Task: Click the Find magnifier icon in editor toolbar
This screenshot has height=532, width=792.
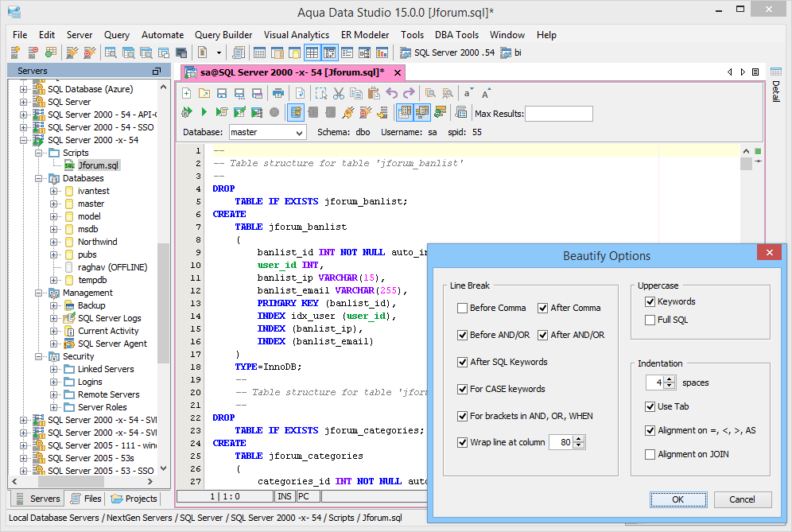Action: (430, 94)
